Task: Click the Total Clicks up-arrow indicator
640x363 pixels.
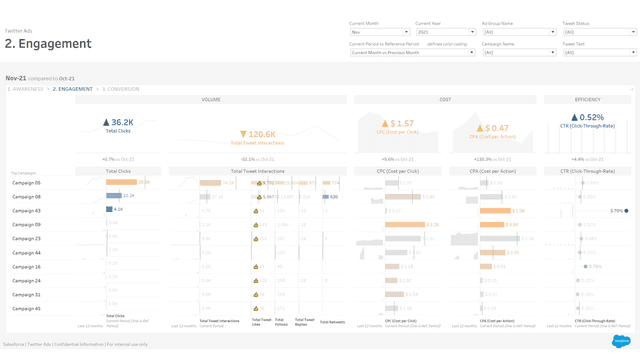Action: [106, 122]
